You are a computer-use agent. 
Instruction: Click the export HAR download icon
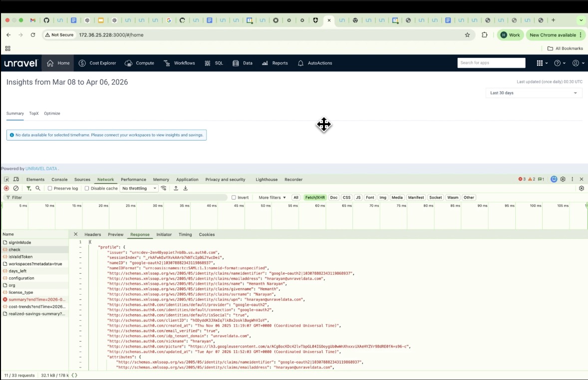click(x=185, y=189)
